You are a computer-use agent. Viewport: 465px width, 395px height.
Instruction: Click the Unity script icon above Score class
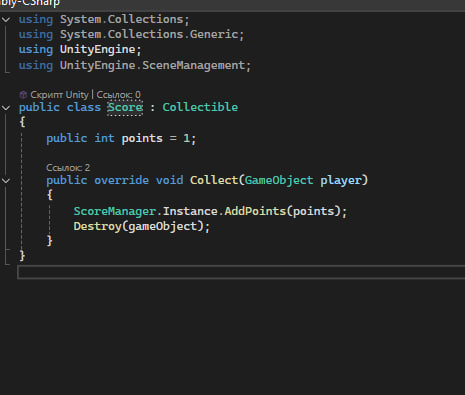[23, 95]
